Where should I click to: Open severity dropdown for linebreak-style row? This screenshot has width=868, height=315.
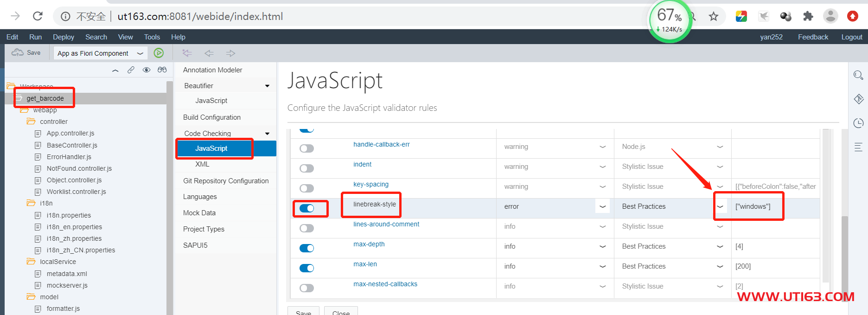pos(602,206)
